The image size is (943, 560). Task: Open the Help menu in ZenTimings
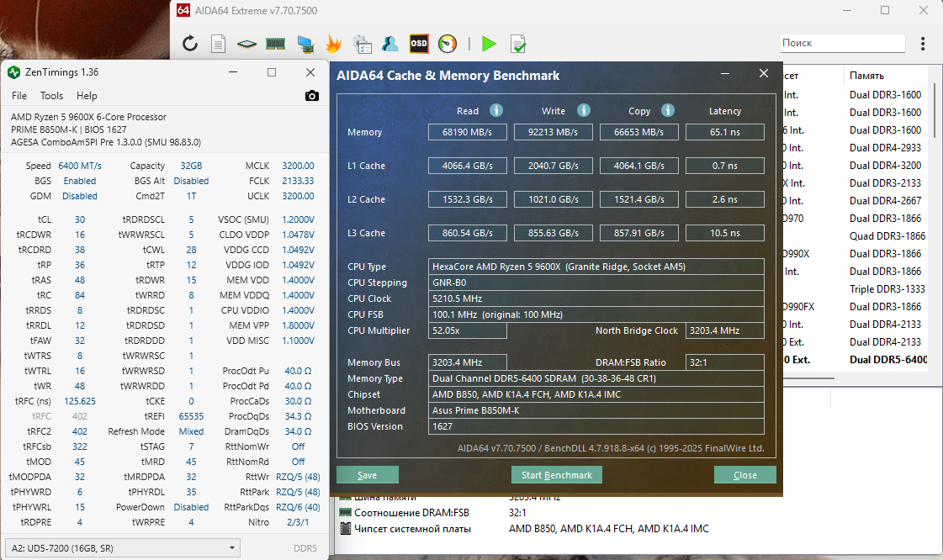(x=87, y=96)
